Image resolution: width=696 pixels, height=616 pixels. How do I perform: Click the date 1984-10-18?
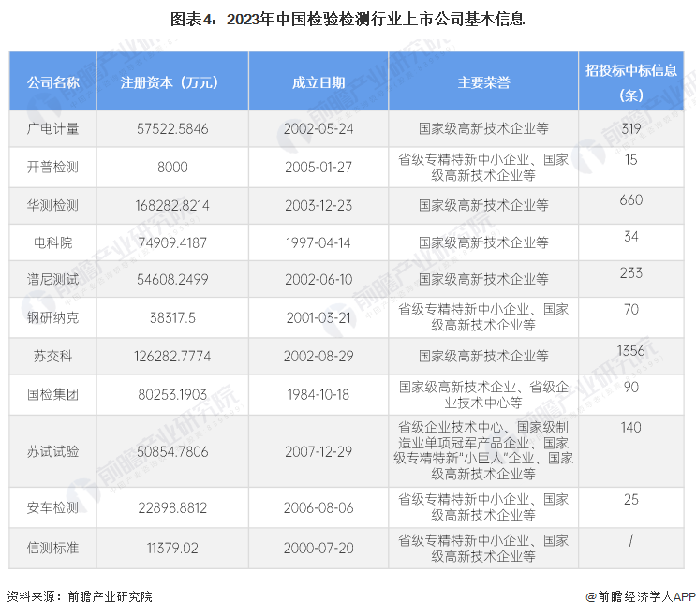318,394
